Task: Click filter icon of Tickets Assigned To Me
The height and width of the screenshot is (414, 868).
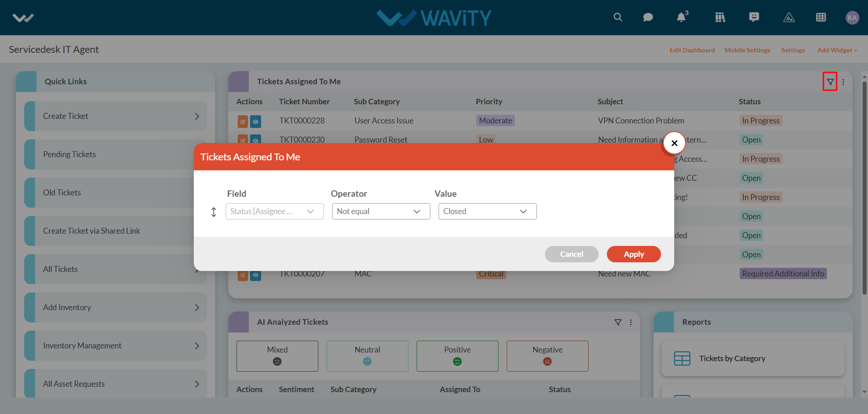Action: pyautogui.click(x=830, y=82)
